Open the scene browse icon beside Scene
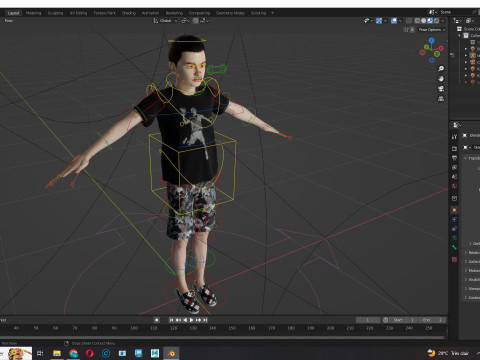 [x=432, y=12]
